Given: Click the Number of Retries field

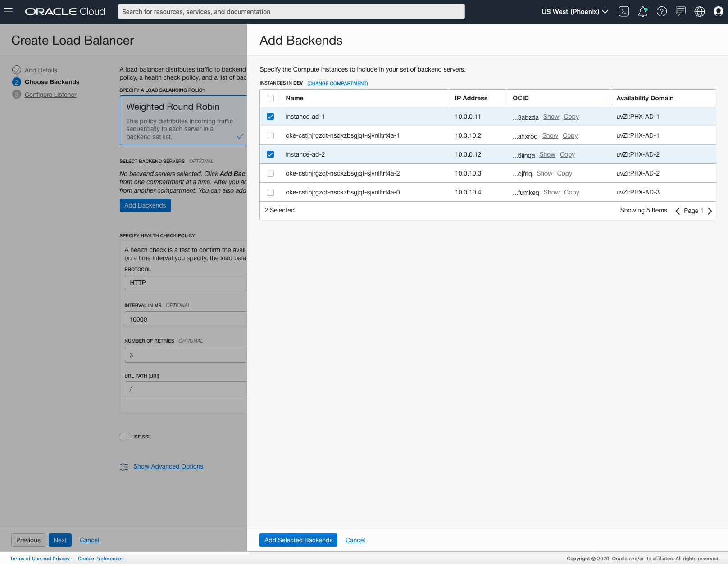Looking at the screenshot, I should pyautogui.click(x=186, y=355).
